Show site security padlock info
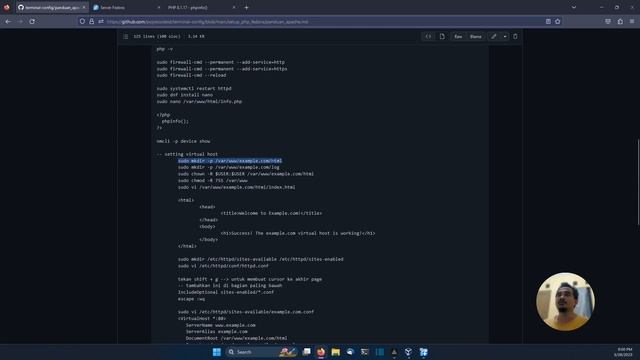The image size is (640, 360). tap(91, 21)
